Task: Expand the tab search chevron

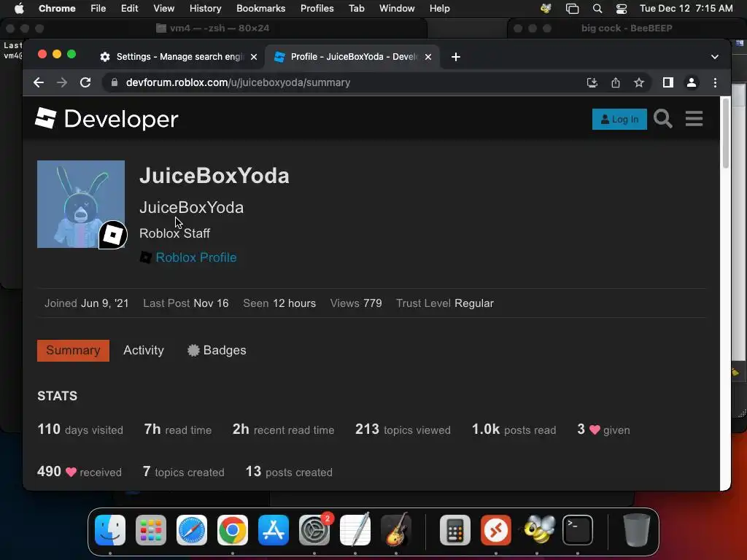Action: pos(715,57)
